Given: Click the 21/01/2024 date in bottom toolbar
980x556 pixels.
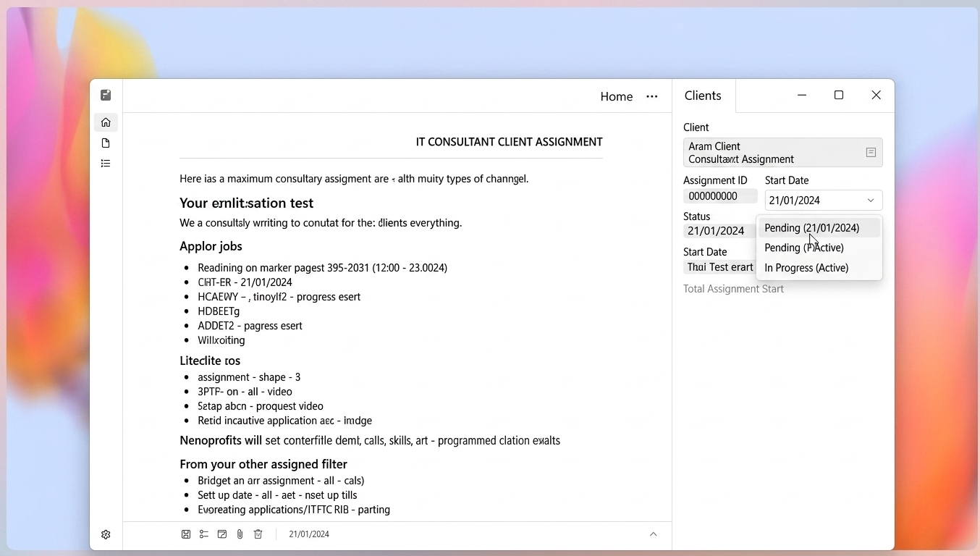Looking at the screenshot, I should [309, 534].
